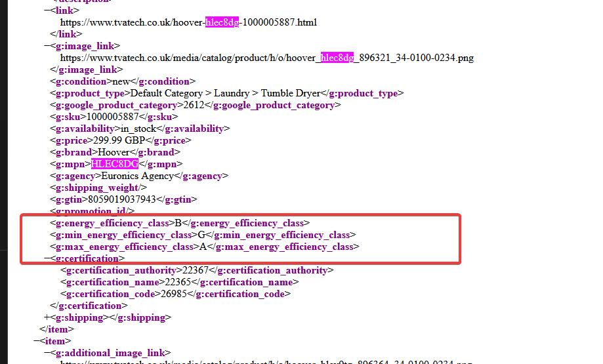
Task: Collapse the g:additional_image_link node
Action: tap(47, 353)
